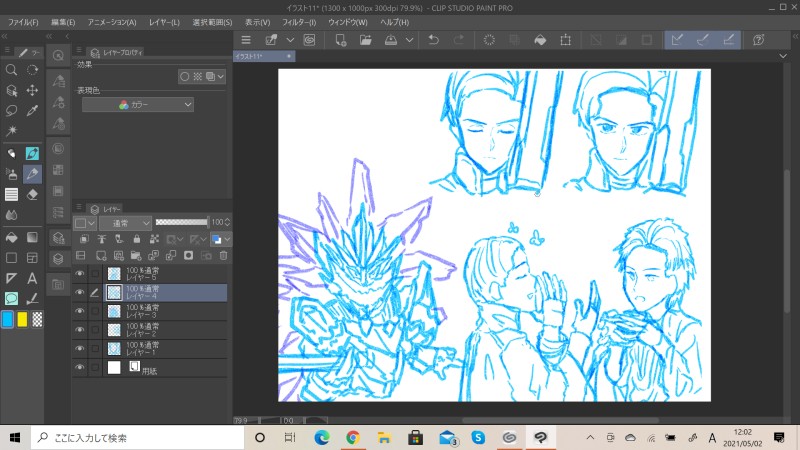Screen dimensions: 800x450
Task: Select the Eraser tool
Action: pos(32,194)
